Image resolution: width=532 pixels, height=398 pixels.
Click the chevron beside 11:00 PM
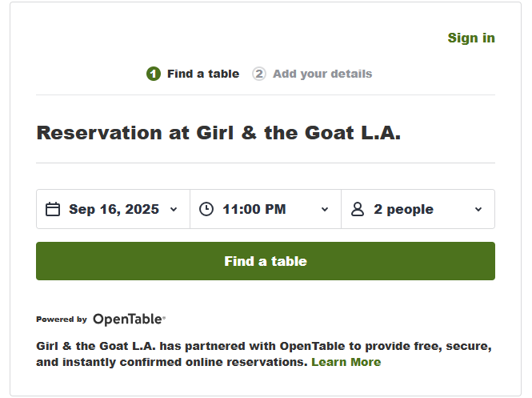coord(325,210)
